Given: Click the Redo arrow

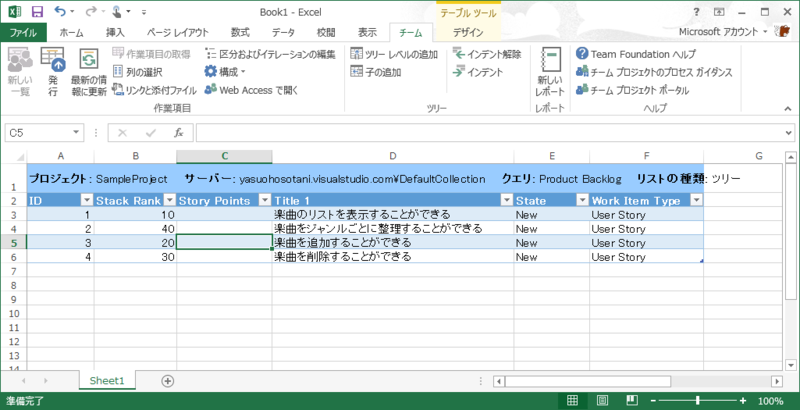Looking at the screenshot, I should pyautogui.click(x=91, y=12).
